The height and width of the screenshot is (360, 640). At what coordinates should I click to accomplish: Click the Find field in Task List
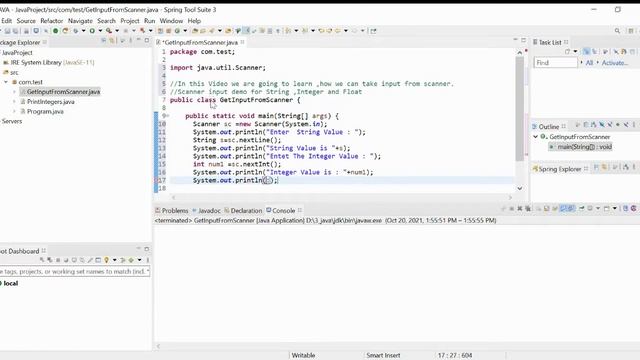click(x=556, y=63)
